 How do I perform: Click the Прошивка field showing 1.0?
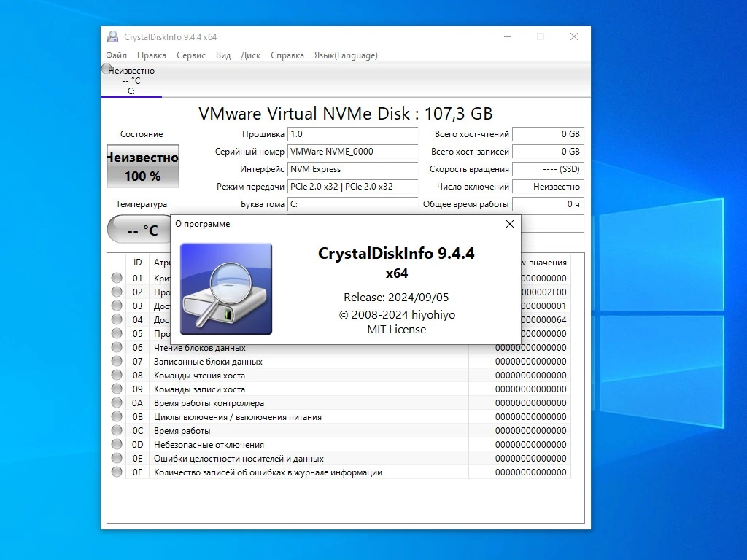click(352, 134)
